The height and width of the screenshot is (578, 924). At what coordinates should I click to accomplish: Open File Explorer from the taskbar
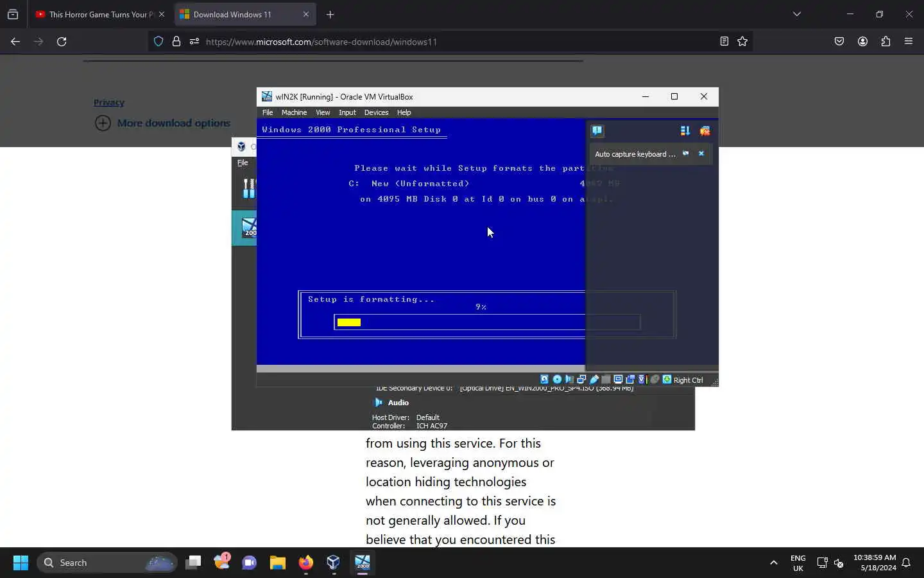pyautogui.click(x=277, y=563)
